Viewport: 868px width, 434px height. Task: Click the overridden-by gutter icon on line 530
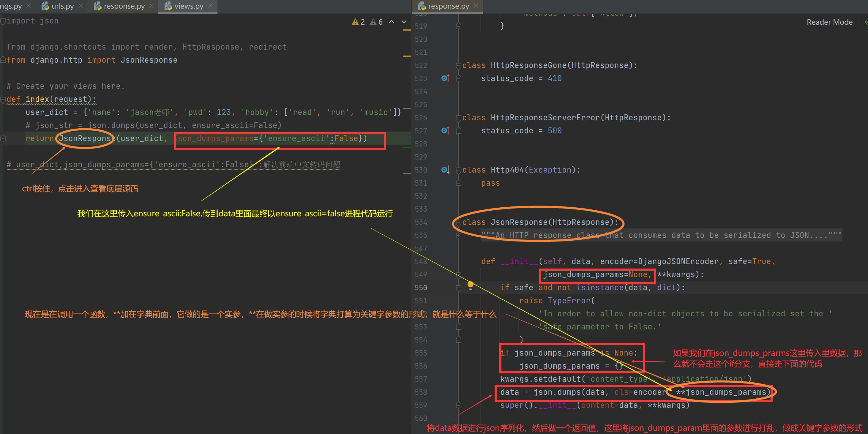[445, 170]
